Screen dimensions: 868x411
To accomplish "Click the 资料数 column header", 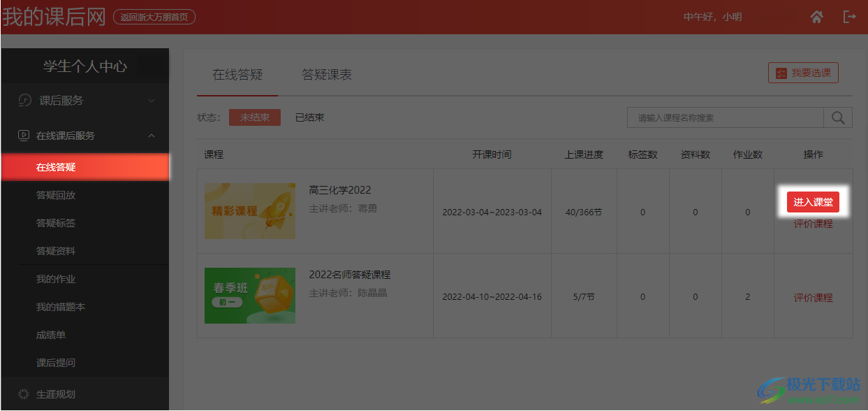I will pyautogui.click(x=696, y=154).
